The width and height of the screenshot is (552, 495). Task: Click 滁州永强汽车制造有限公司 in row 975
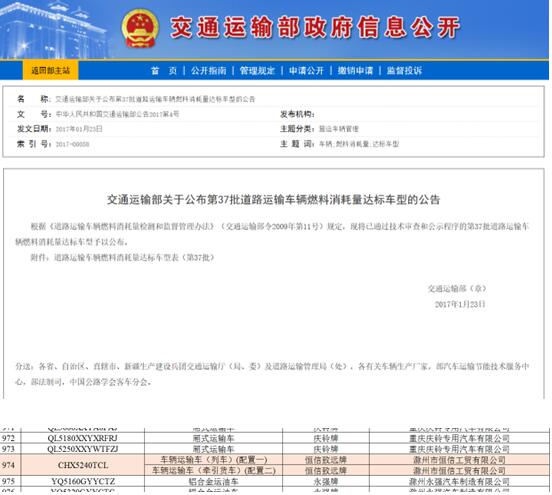[x=459, y=481]
